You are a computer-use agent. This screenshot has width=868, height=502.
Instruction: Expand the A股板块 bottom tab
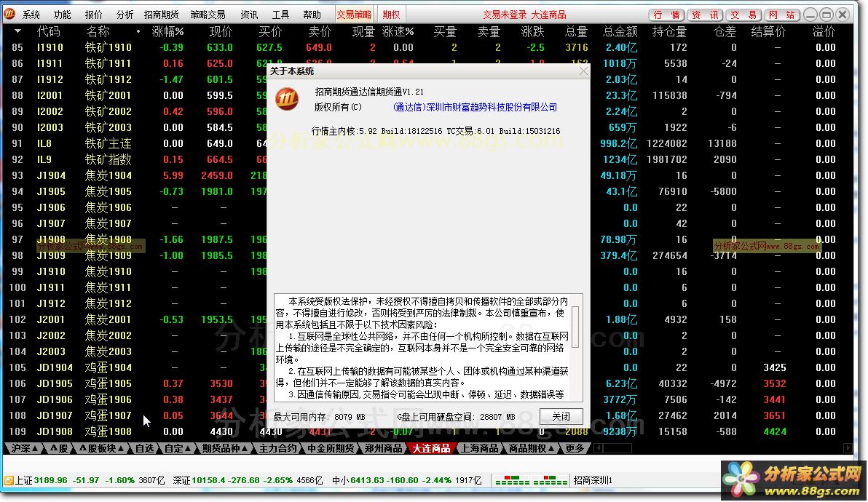101,448
